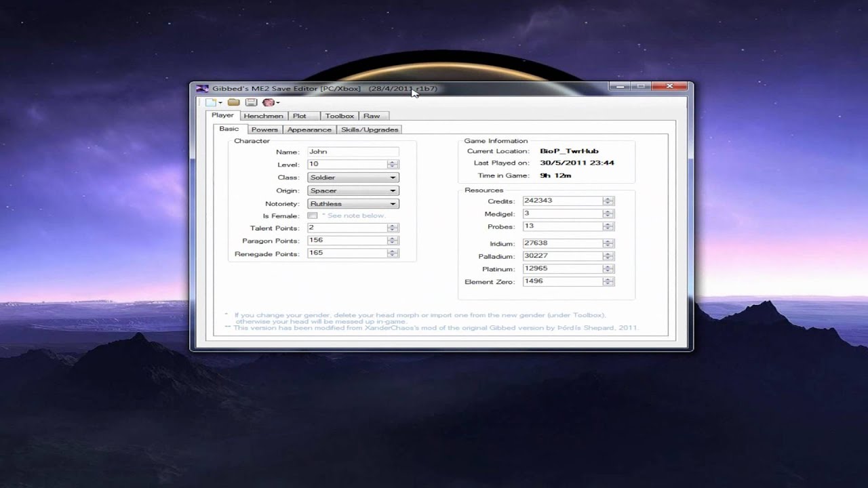Click the Renegade Points value field
Screen dimensions: 868x488
tap(347, 253)
